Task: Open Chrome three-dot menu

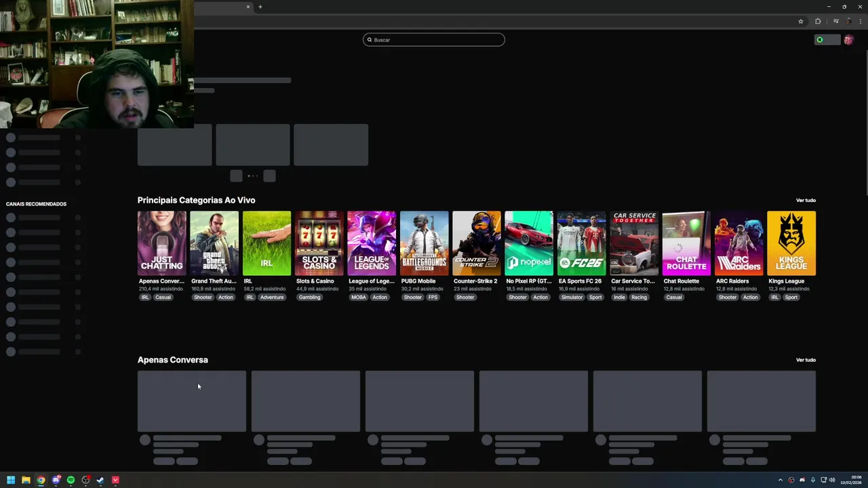Action: 861,21
